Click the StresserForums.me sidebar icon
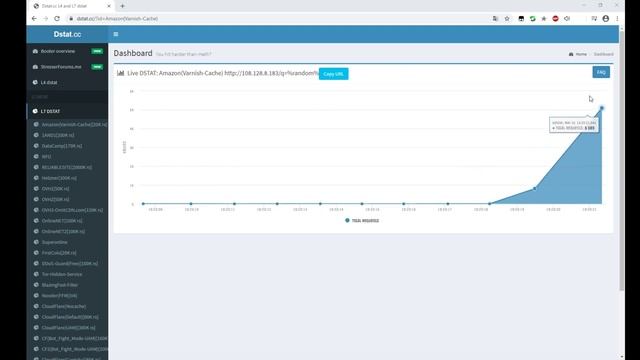This screenshot has height=360, width=640. 35,67
